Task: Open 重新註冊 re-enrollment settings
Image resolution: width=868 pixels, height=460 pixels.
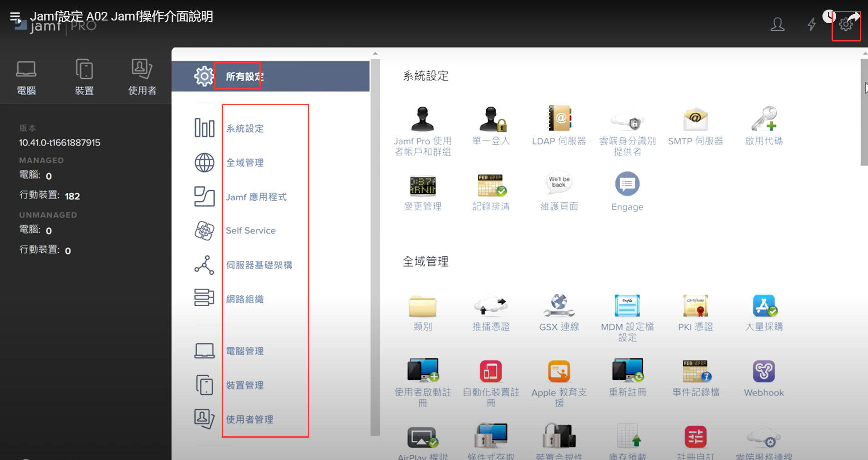Action: (x=627, y=378)
